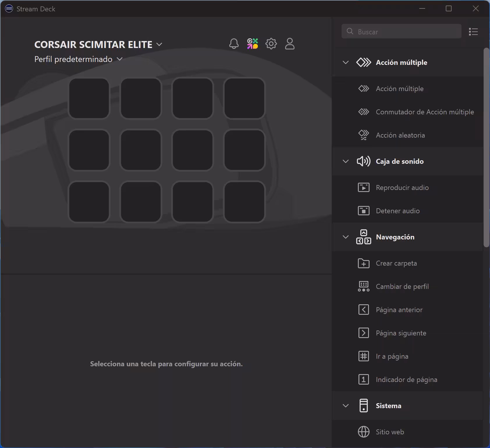Open the user account profile icon
490x448 pixels.
coord(290,44)
